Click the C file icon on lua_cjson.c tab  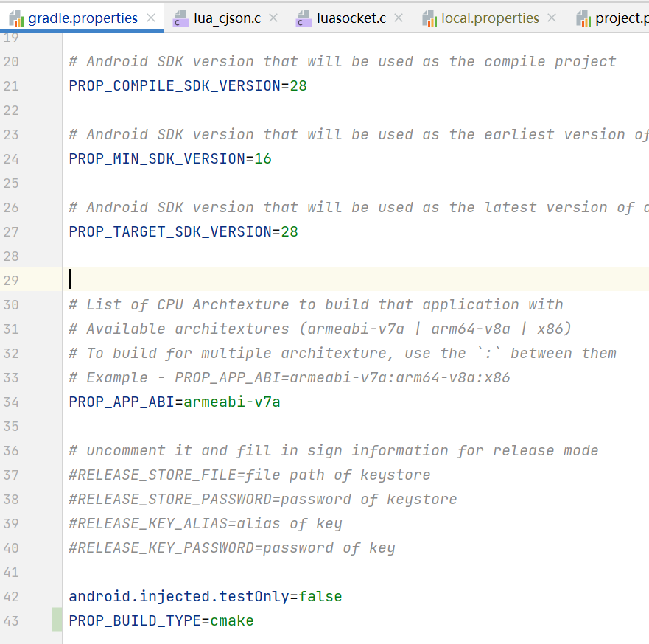[x=180, y=18]
